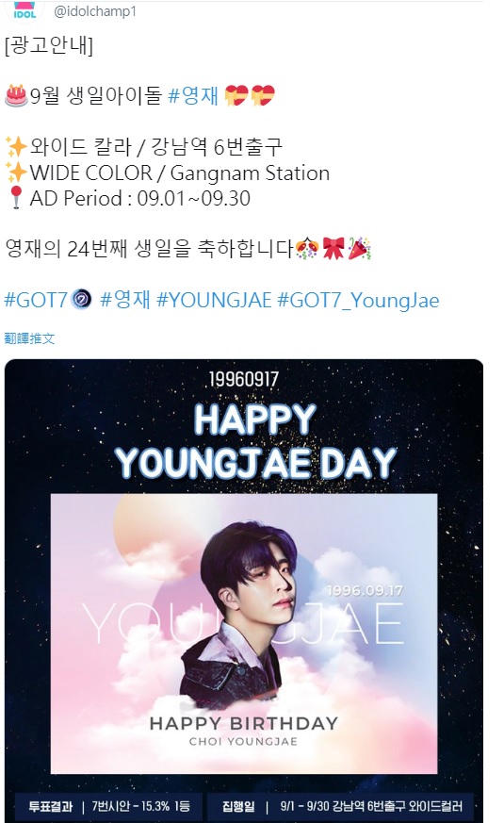Click the Youngjae portrait in the poster

244,608
